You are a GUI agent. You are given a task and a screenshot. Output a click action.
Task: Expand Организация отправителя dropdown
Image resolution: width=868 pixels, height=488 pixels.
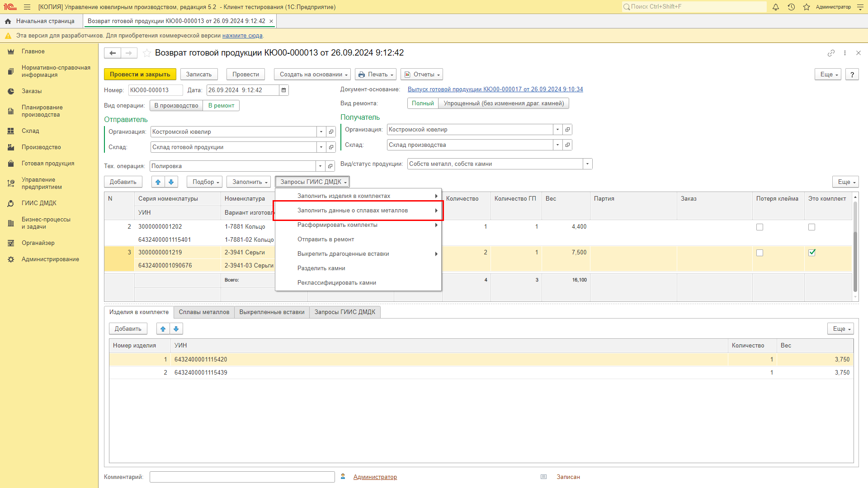click(x=321, y=132)
